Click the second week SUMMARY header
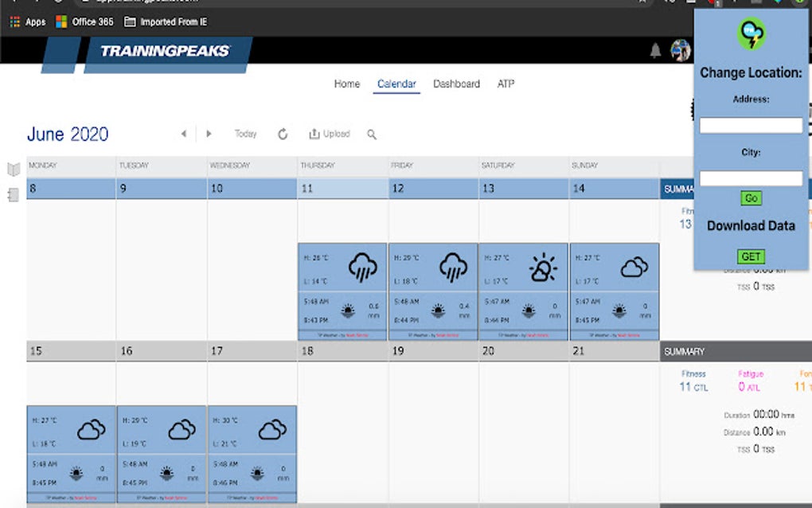Screen dimensions: 812x508 pos(736,352)
